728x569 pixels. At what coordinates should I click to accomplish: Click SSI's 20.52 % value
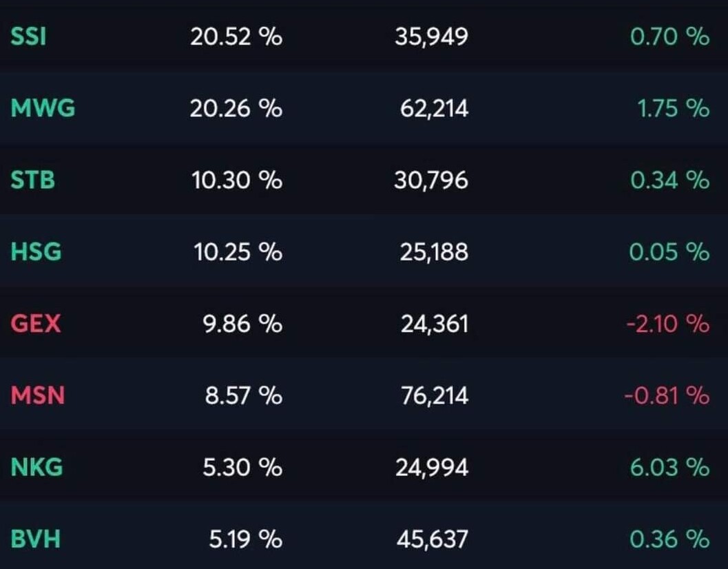tap(236, 37)
